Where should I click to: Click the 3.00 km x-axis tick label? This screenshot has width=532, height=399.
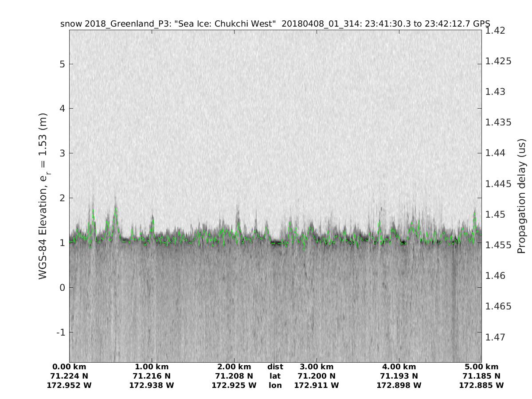click(317, 367)
